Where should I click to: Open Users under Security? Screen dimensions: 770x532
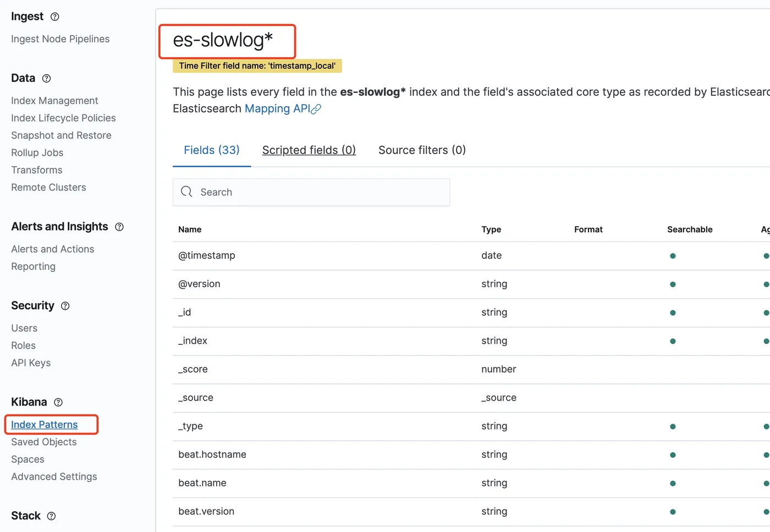tap(24, 328)
